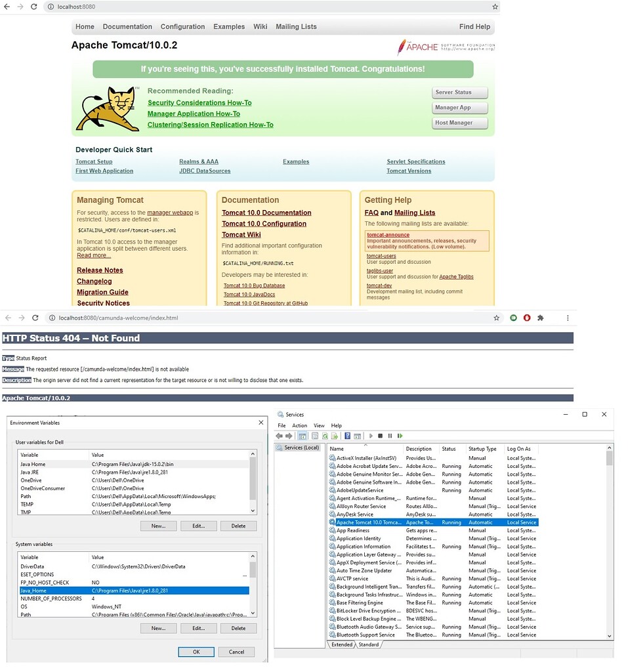Viewport: 628px width, 672px height.
Task: Restart the service using the restart icon
Action: pyautogui.click(x=401, y=435)
